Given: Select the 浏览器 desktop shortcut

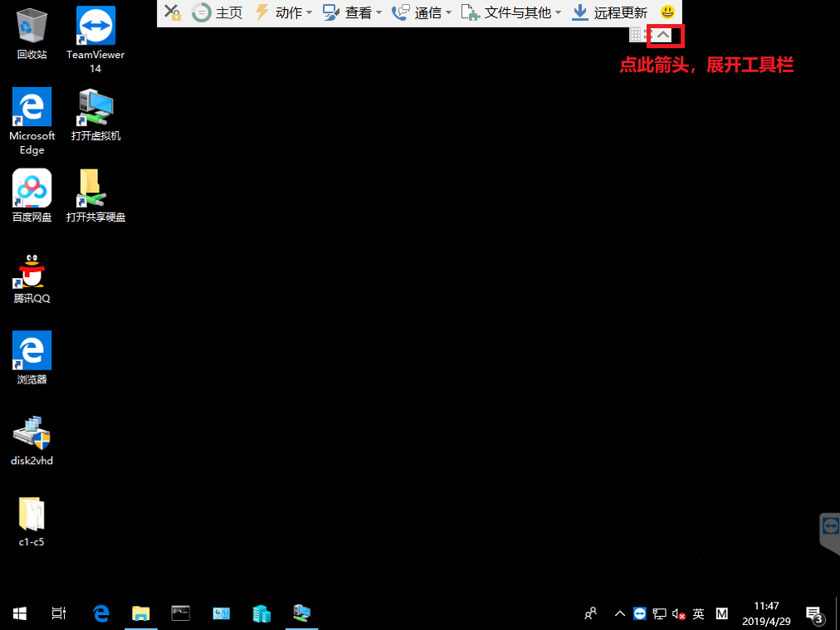Looking at the screenshot, I should coord(32,358).
